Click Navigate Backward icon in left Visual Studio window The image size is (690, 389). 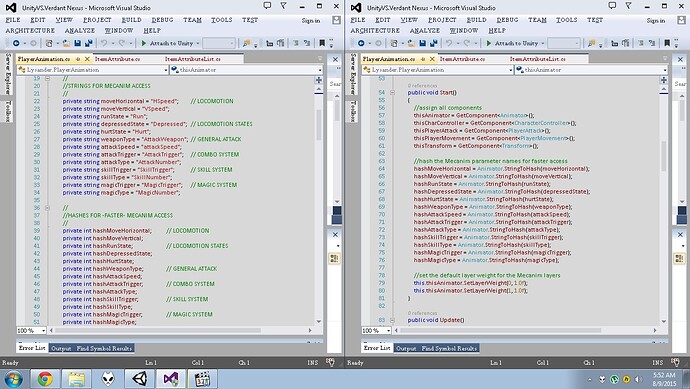[16, 43]
